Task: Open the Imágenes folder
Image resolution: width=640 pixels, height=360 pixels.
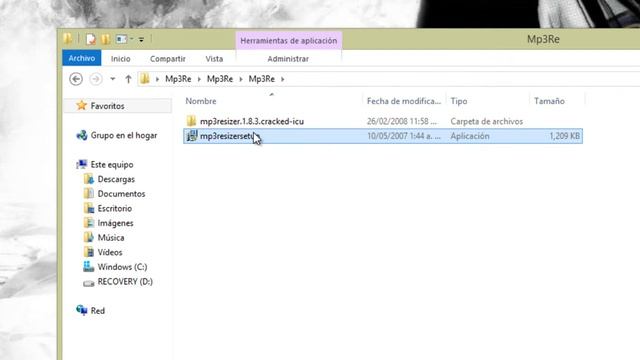Action: point(116,223)
